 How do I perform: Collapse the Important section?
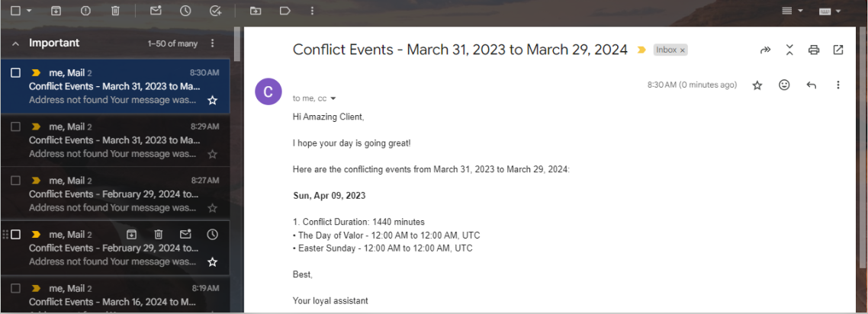point(15,43)
